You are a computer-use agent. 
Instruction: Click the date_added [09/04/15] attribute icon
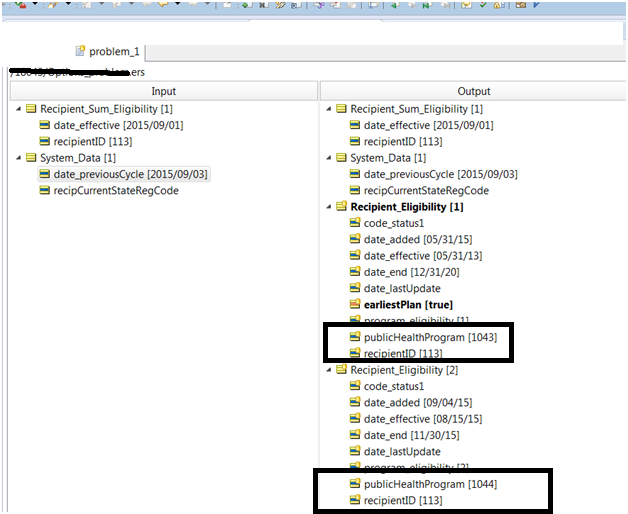click(355, 402)
